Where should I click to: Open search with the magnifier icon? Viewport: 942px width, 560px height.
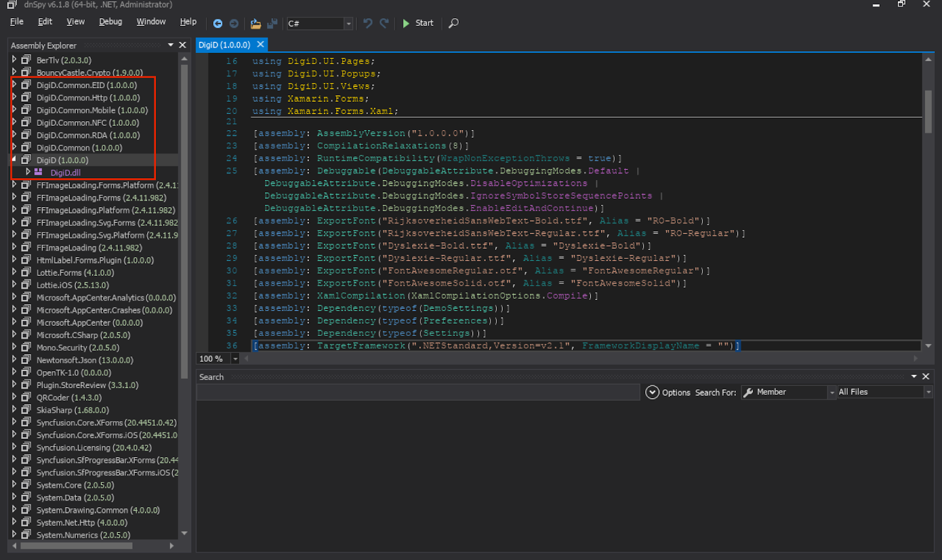453,24
